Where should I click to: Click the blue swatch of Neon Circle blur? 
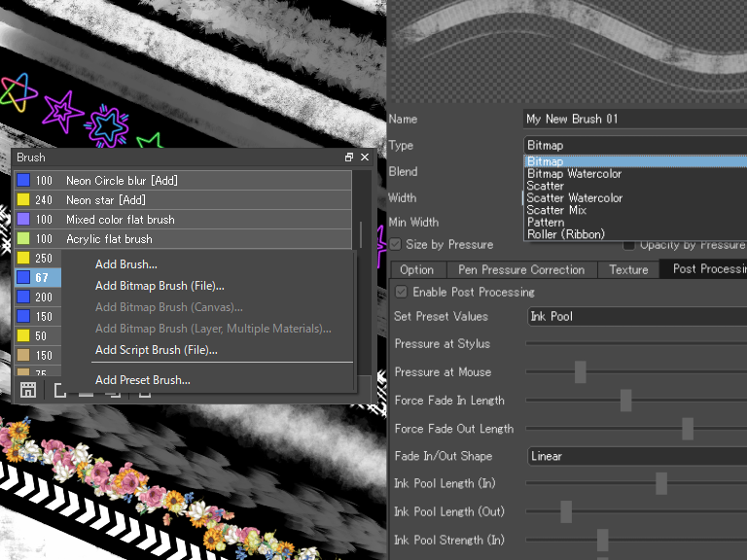pyautogui.click(x=23, y=180)
